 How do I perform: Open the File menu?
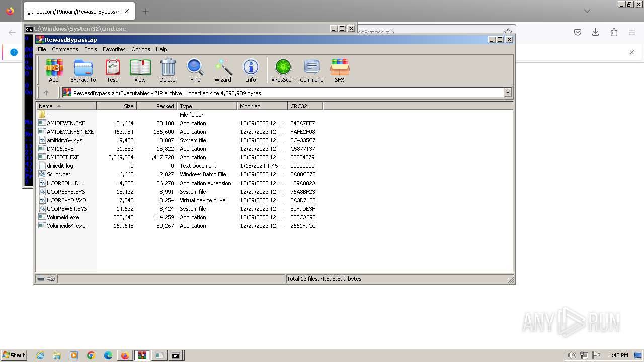click(42, 49)
